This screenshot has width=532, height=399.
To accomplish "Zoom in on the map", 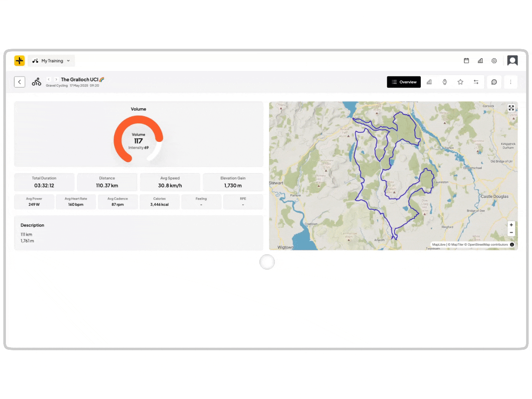I will pyautogui.click(x=511, y=225).
